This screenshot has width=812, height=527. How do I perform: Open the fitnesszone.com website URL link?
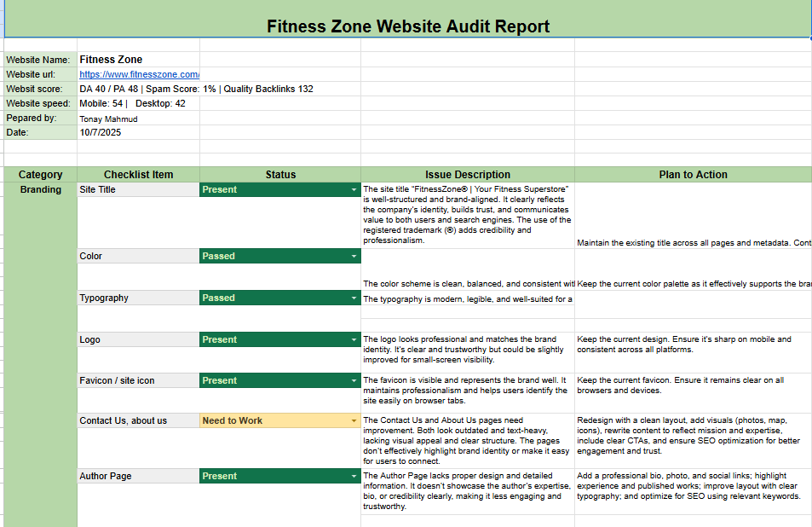click(139, 75)
